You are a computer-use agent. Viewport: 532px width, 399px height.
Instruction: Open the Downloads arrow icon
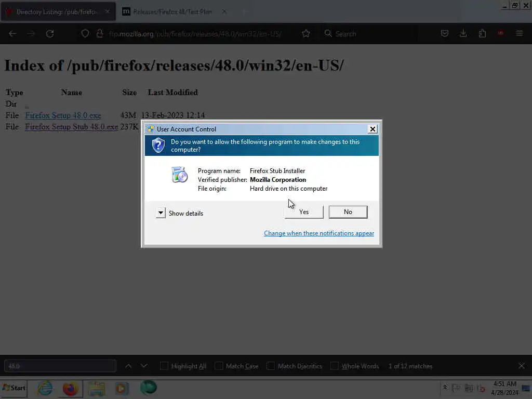(463, 33)
